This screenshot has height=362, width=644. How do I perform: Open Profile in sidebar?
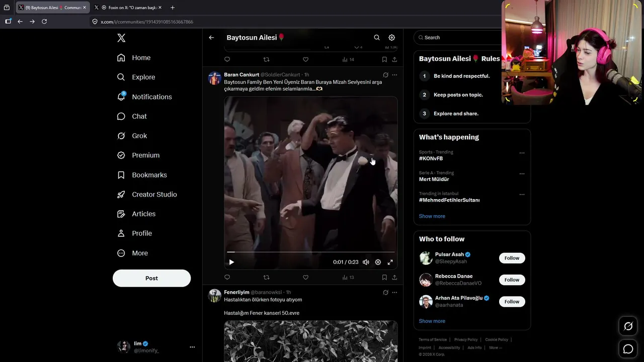coord(134,233)
